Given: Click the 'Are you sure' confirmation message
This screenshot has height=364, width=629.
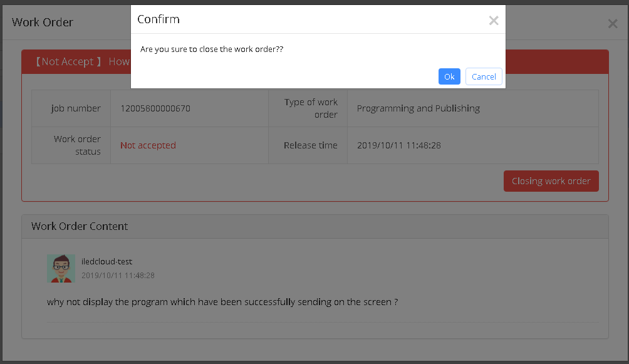Looking at the screenshot, I should (212, 49).
